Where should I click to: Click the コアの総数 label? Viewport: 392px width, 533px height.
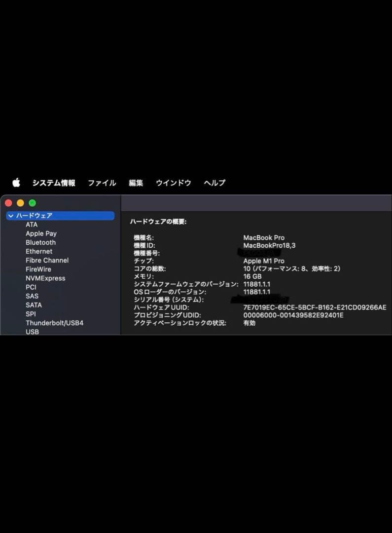click(150, 268)
